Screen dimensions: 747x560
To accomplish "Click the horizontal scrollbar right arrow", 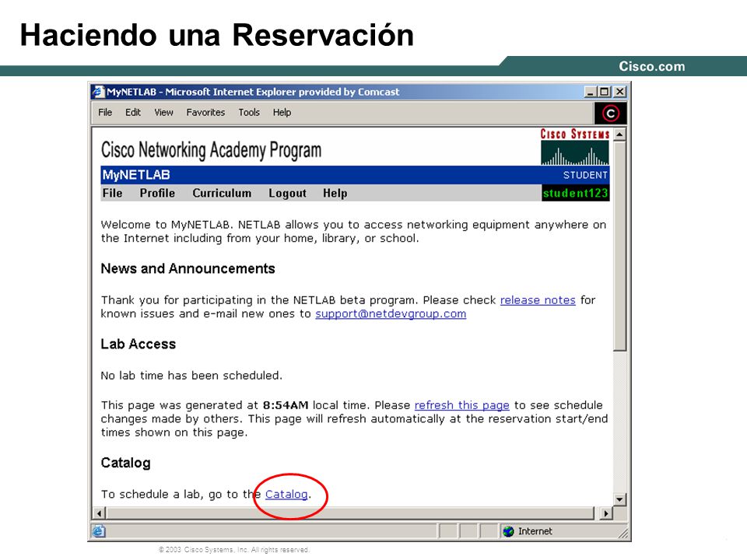I will (x=606, y=513).
